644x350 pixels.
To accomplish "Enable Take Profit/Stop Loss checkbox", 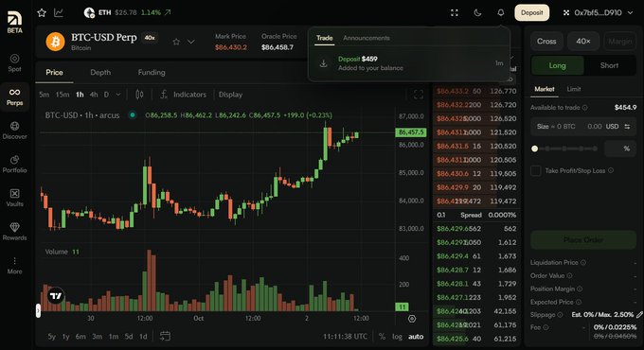I will [536, 170].
